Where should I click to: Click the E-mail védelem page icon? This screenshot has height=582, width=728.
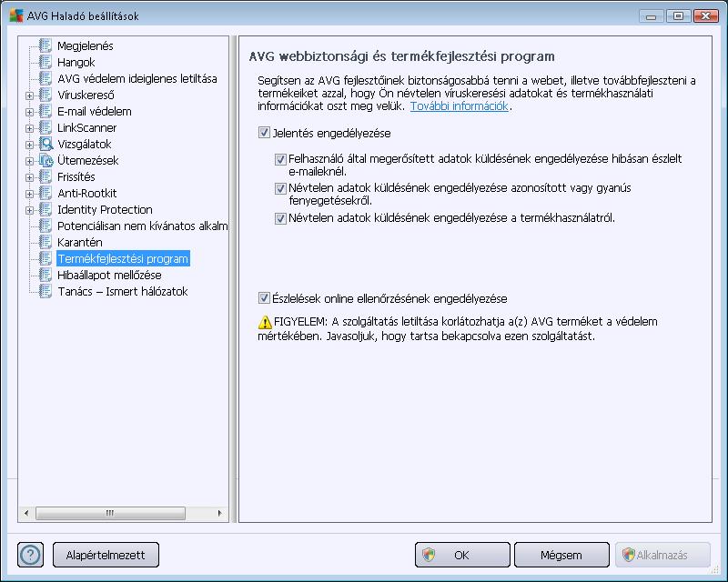point(45,111)
